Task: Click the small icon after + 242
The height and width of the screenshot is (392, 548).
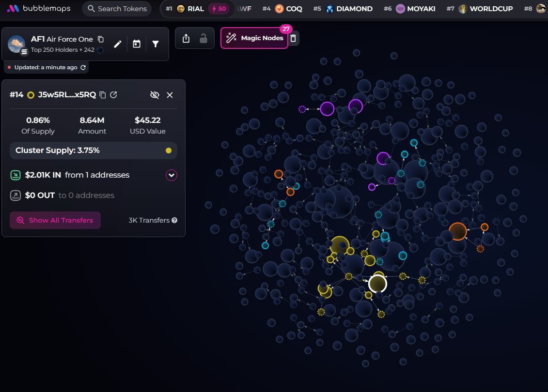Action: 100,50
